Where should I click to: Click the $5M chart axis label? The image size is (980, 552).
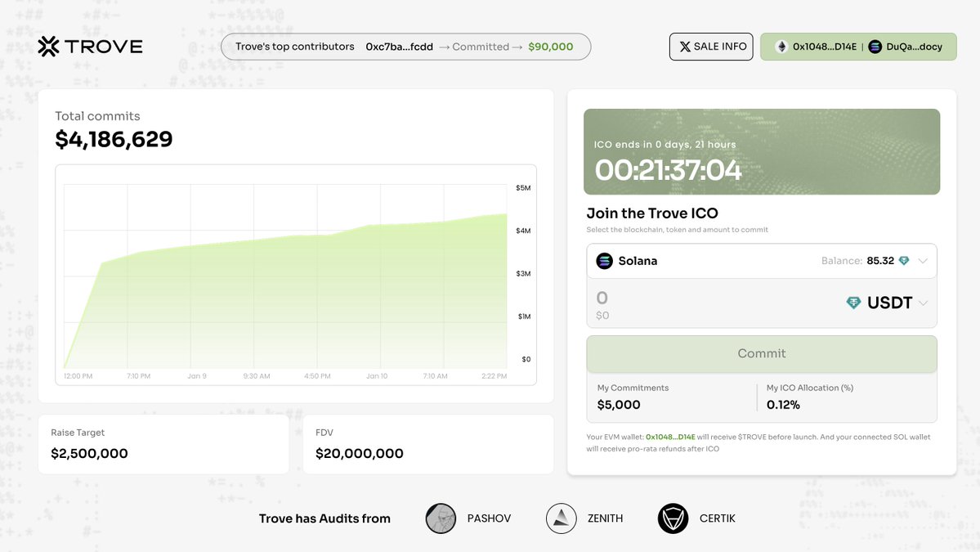coord(523,187)
